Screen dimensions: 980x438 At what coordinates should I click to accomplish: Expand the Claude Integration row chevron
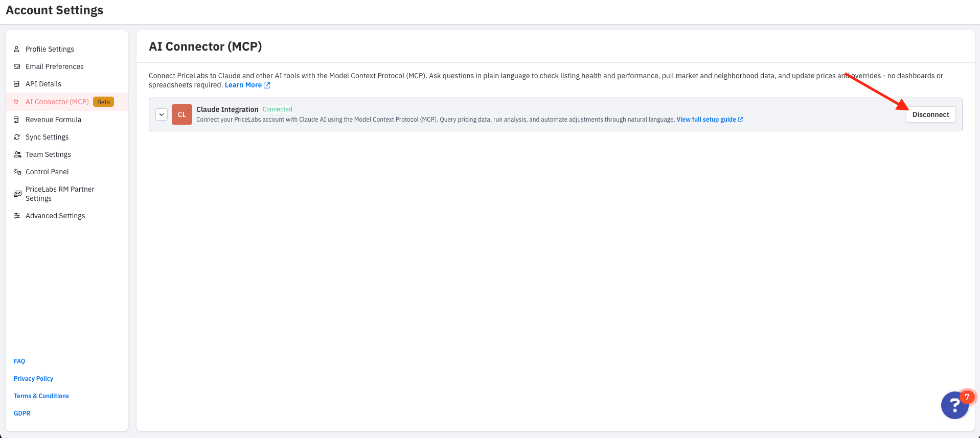tap(162, 114)
